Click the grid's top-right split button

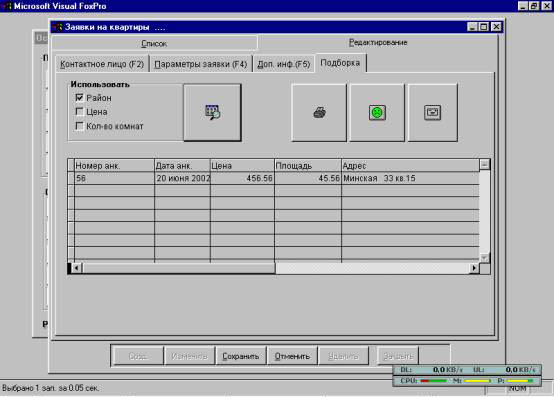pos(484,165)
